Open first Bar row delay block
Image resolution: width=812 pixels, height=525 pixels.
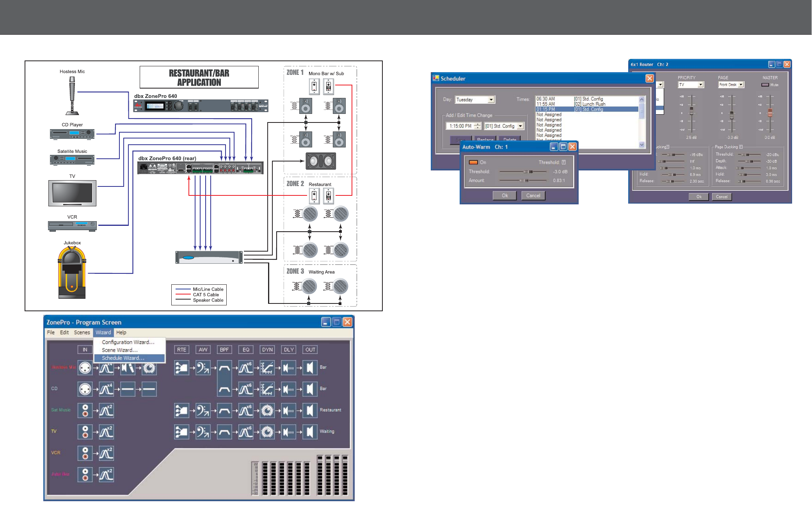point(289,367)
